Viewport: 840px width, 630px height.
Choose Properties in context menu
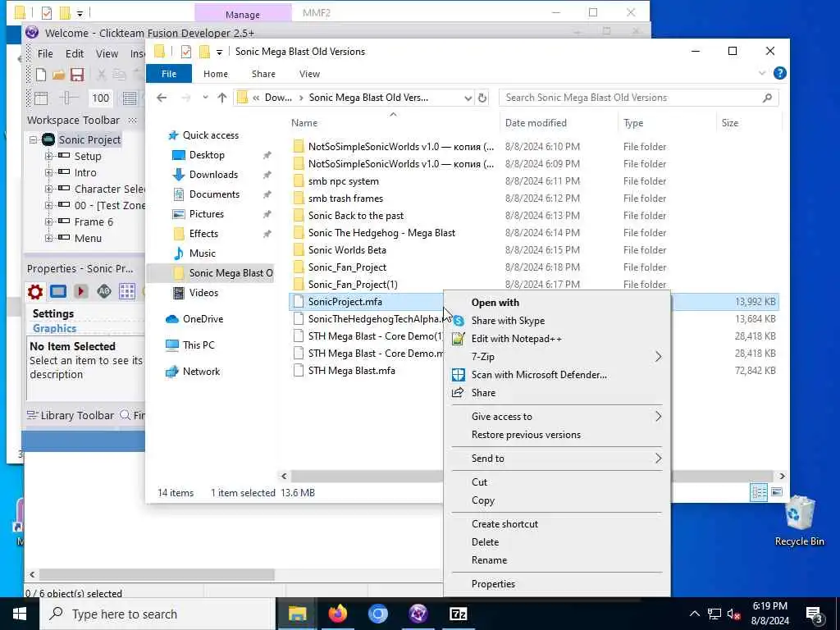pos(557,584)
